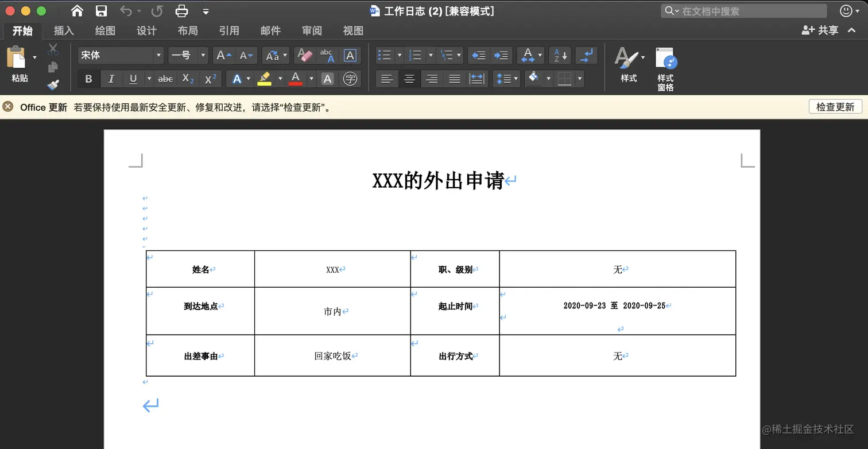Switch to the 插入 tab
The width and height of the screenshot is (868, 449).
click(x=64, y=30)
